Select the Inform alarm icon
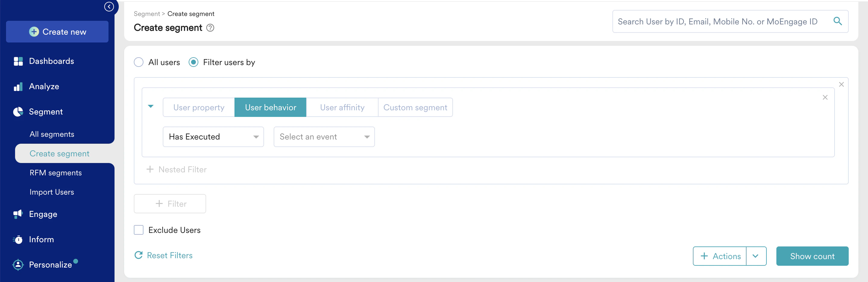 point(18,239)
